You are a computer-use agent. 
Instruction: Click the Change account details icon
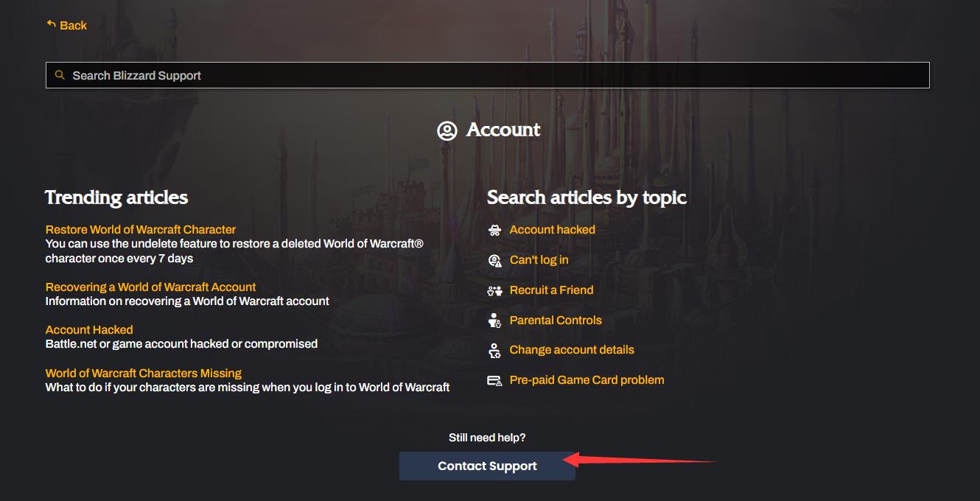point(494,351)
